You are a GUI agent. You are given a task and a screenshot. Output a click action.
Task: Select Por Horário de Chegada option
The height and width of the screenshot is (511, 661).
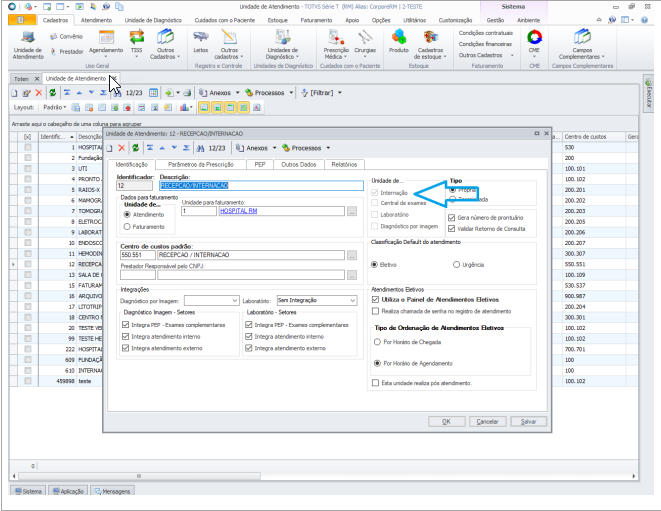(377, 342)
